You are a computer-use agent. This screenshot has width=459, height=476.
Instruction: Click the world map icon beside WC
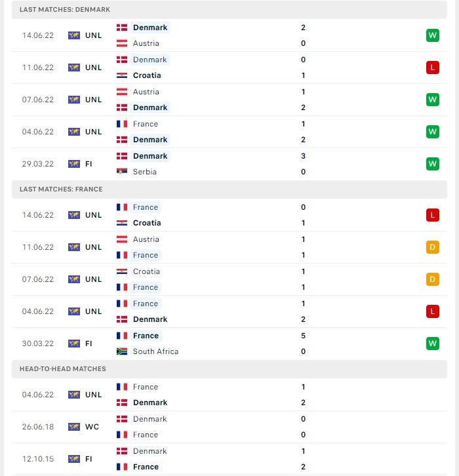pos(73,427)
